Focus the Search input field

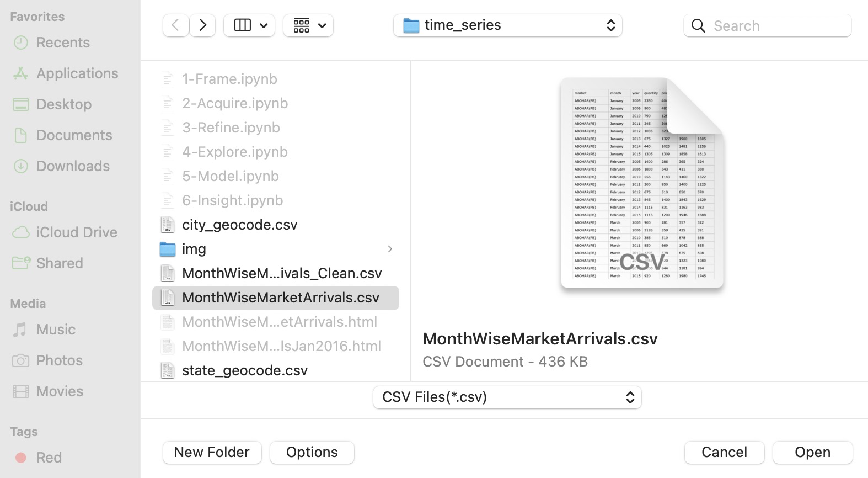(768, 26)
